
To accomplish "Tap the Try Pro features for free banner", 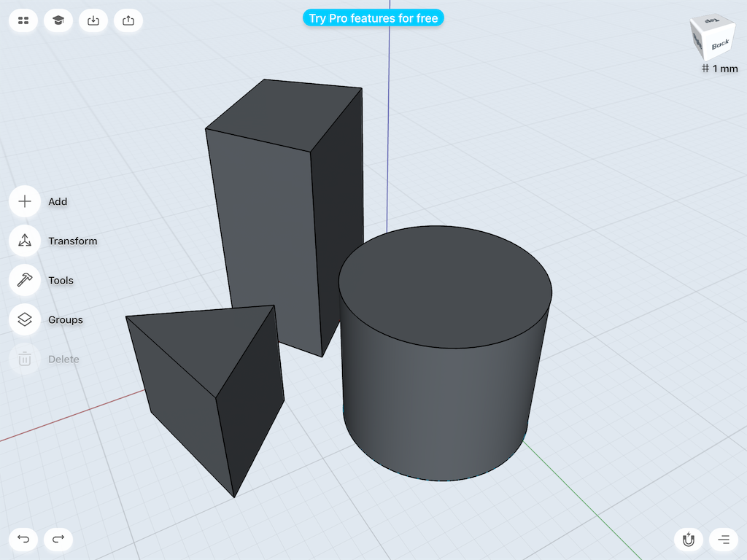I will tap(373, 18).
